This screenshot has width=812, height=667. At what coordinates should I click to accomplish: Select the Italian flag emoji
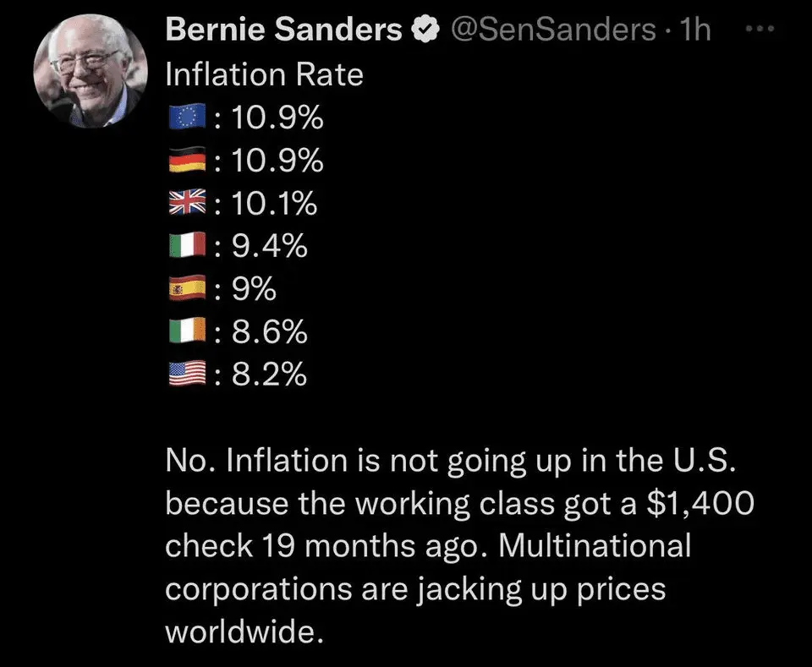pos(188,247)
